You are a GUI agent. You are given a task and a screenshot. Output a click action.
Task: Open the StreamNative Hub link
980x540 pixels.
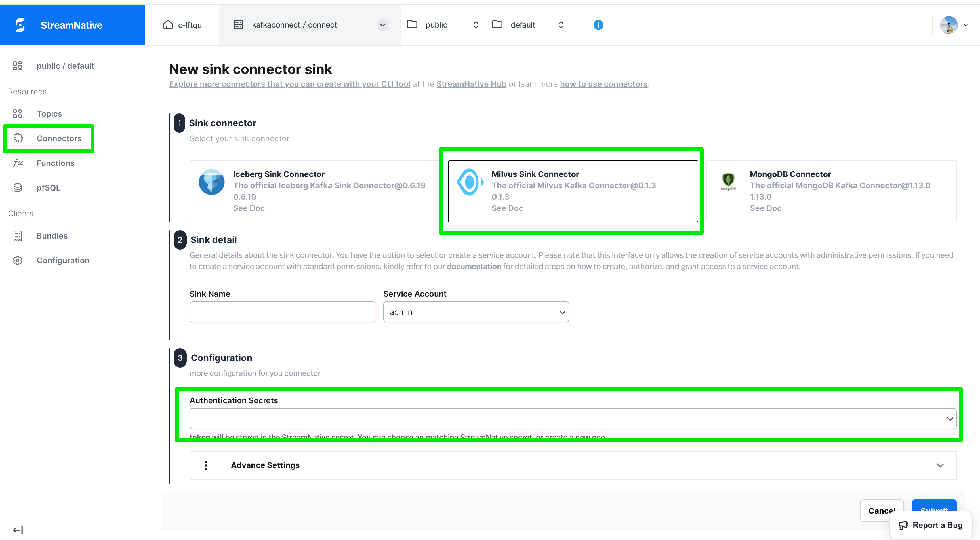471,84
